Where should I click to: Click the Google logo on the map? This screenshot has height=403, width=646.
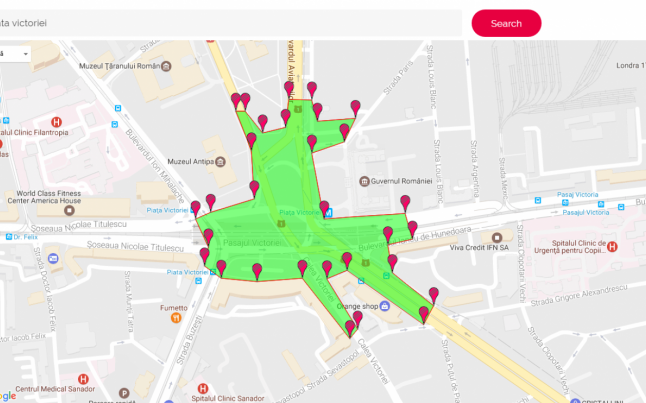click(x=8, y=396)
